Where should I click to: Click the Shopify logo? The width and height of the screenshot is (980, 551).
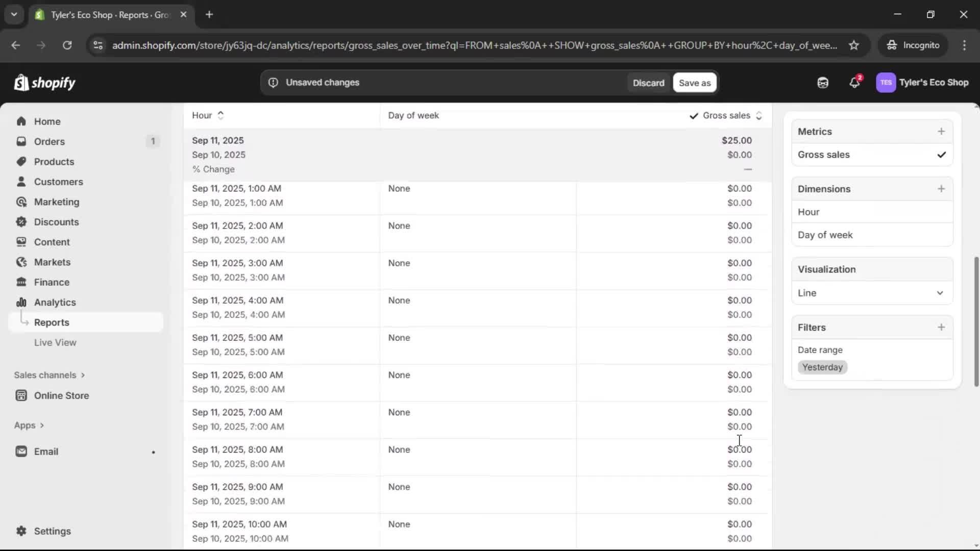(45, 83)
